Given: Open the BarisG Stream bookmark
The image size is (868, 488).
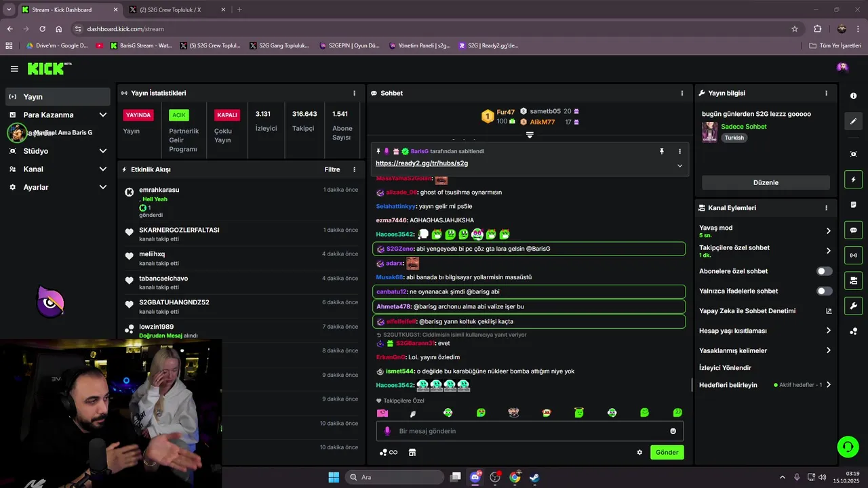Looking at the screenshot, I should 140,45.
